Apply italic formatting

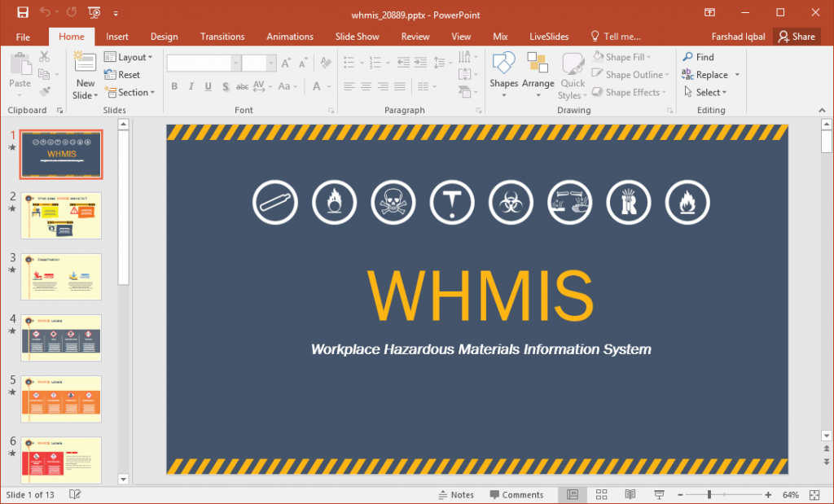pyautogui.click(x=190, y=85)
